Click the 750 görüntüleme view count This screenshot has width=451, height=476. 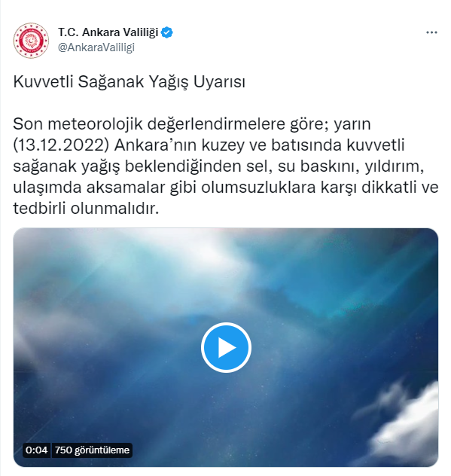click(93, 450)
